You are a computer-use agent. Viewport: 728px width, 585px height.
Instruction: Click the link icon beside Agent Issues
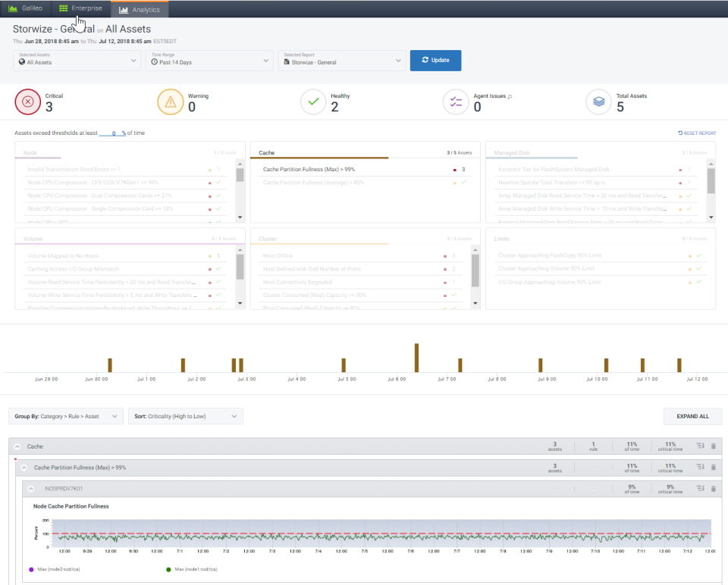(x=510, y=96)
